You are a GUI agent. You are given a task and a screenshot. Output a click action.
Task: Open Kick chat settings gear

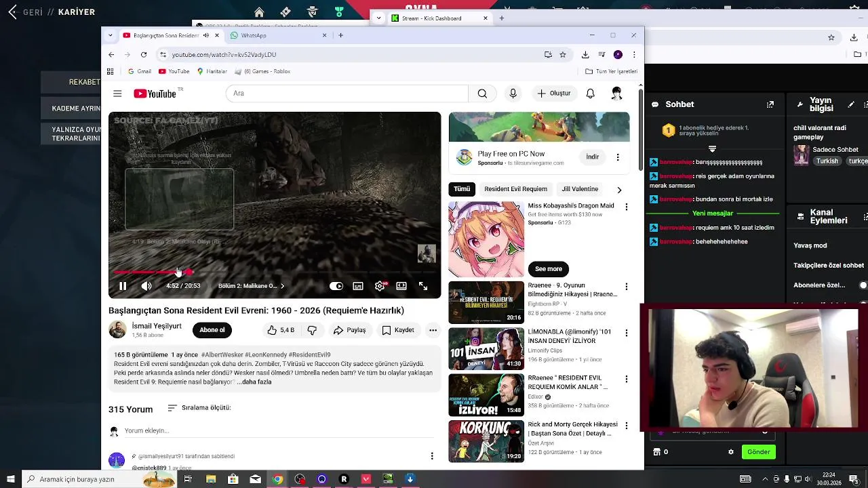[x=731, y=452]
